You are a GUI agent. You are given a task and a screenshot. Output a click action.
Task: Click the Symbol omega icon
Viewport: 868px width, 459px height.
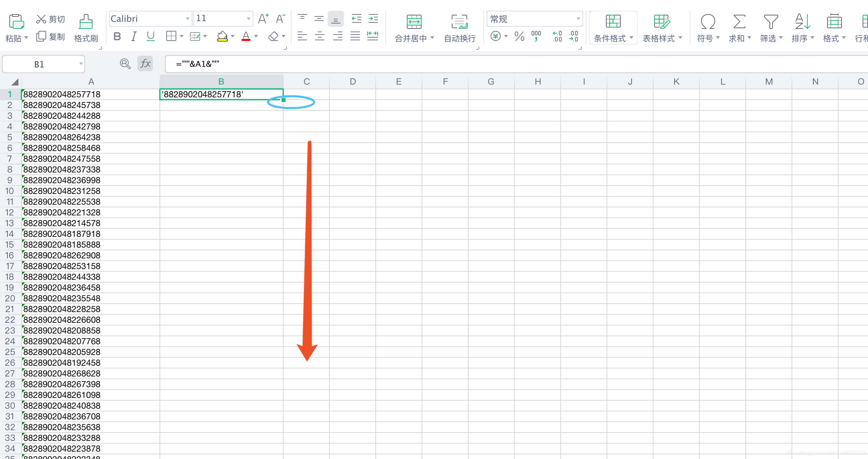click(707, 22)
